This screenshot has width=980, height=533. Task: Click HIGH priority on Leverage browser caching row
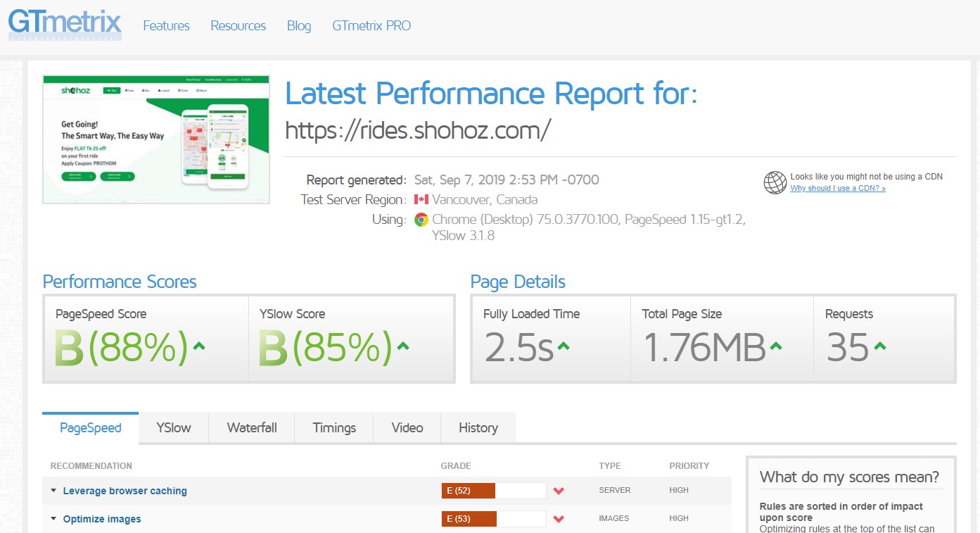[x=679, y=490]
